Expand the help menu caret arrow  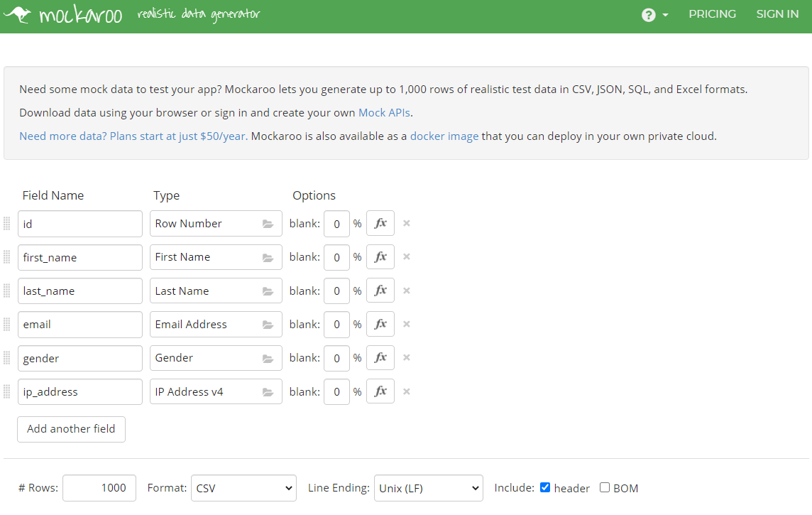tap(666, 15)
